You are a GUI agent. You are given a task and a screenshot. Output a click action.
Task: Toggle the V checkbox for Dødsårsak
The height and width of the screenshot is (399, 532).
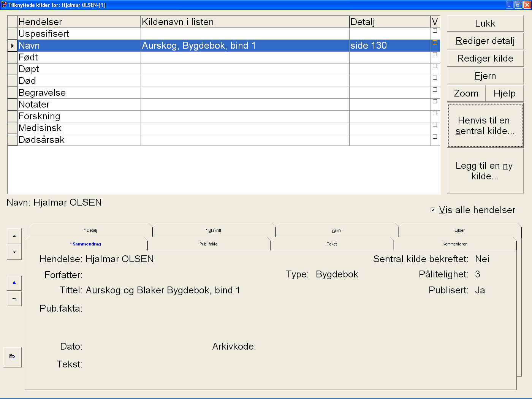pyautogui.click(x=435, y=137)
